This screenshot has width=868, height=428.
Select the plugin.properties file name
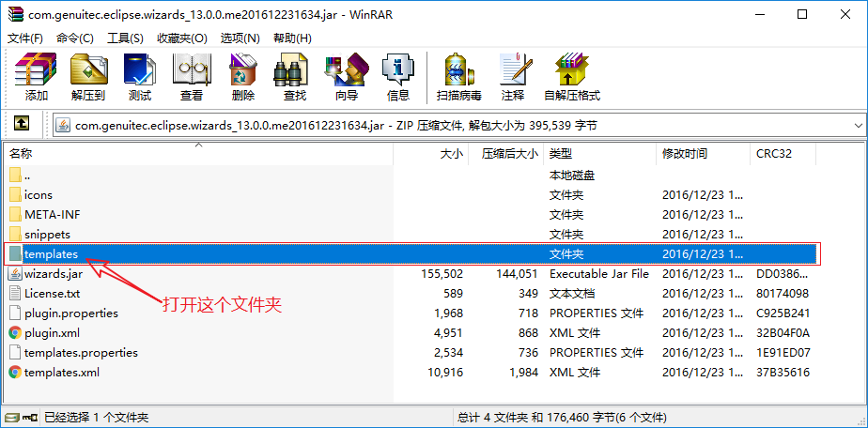point(71,313)
